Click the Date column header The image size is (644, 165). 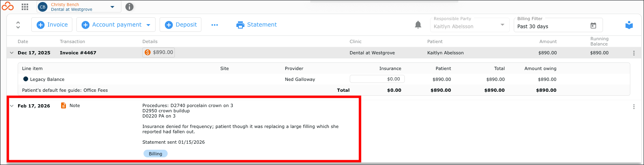pos(23,41)
